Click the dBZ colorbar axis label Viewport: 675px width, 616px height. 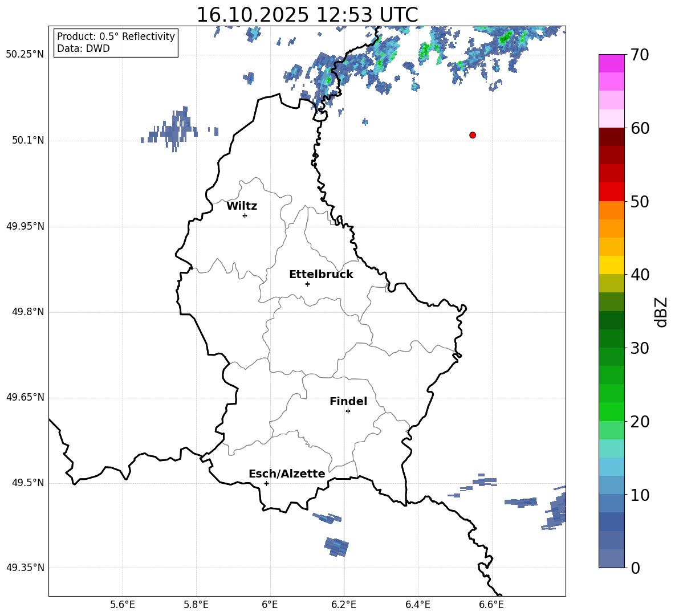coord(661,312)
